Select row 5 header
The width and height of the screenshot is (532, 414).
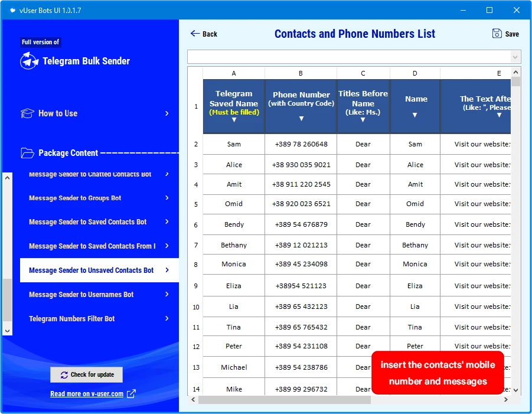[x=196, y=204]
